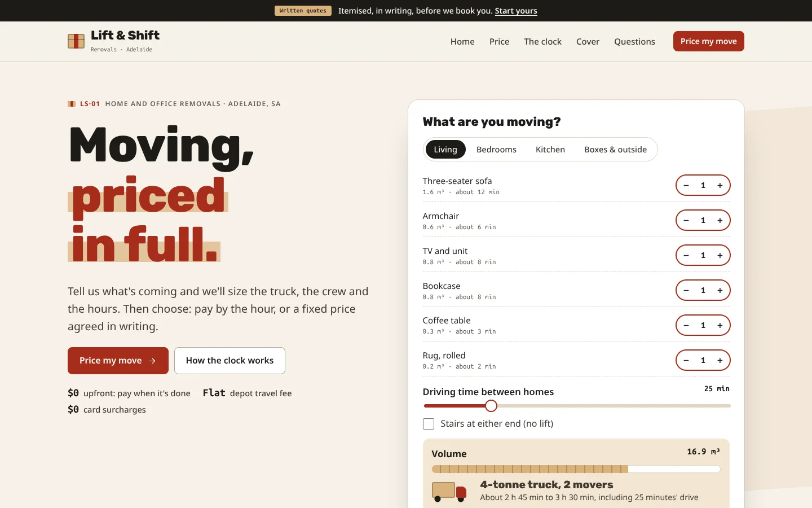Click the Three-seater sofa quantity value
The height and width of the screenshot is (508, 812).
point(703,185)
